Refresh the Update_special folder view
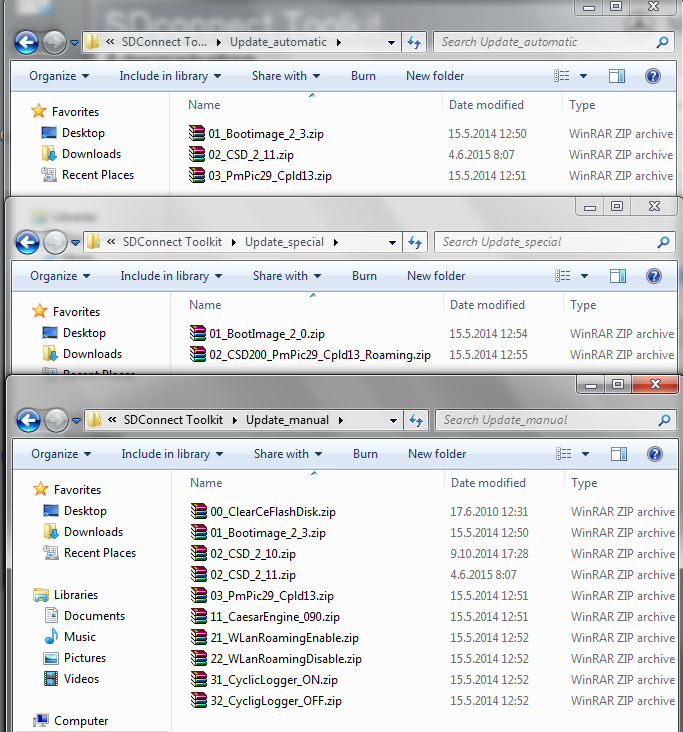This screenshot has height=732, width=683. click(x=415, y=242)
